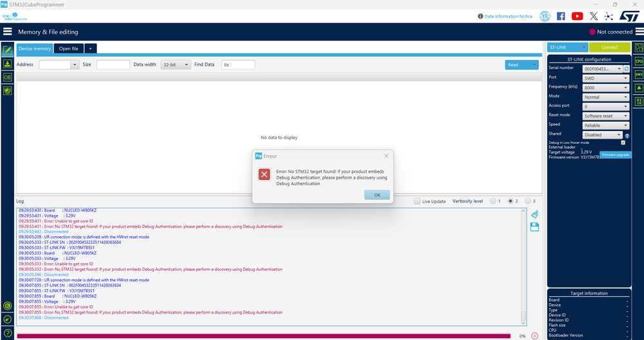Viewport: 644px width, 340px height.
Task: Enable the Live Update checkbox
Action: [417, 201]
